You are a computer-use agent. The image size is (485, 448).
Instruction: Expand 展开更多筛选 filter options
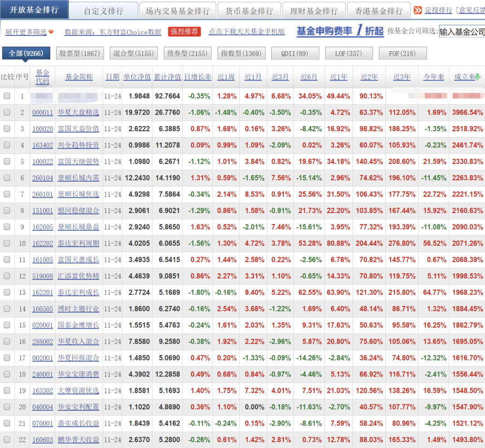click(x=29, y=32)
